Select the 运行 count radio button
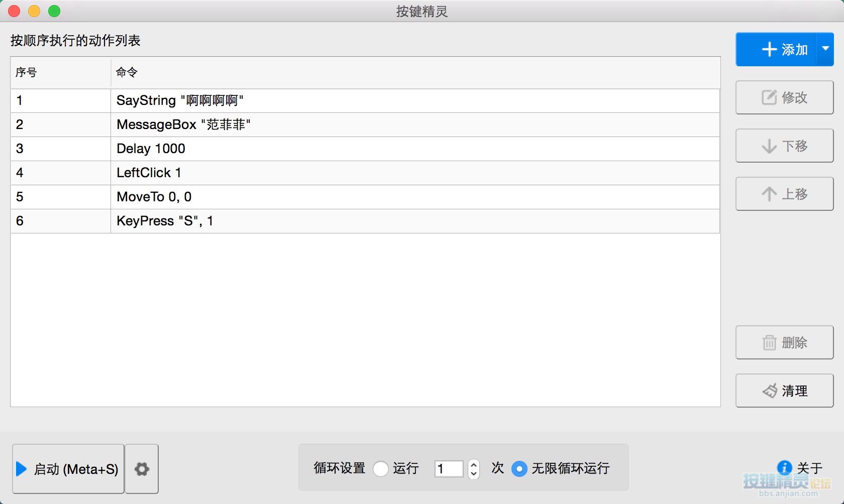Screen dimensions: 844x504 [381, 469]
